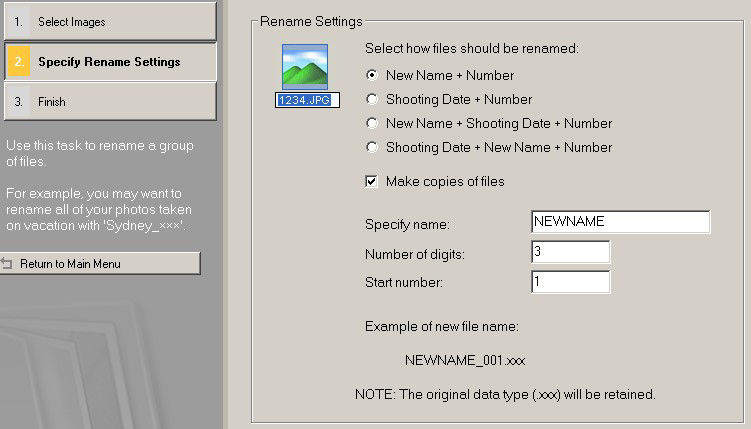Click the mountain landscape preview icon

tap(307, 68)
